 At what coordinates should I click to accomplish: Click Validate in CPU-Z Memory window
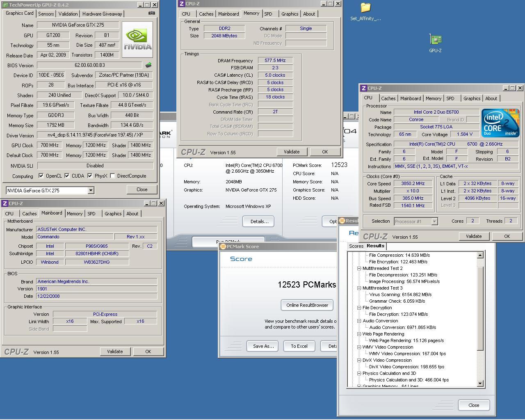292,152
